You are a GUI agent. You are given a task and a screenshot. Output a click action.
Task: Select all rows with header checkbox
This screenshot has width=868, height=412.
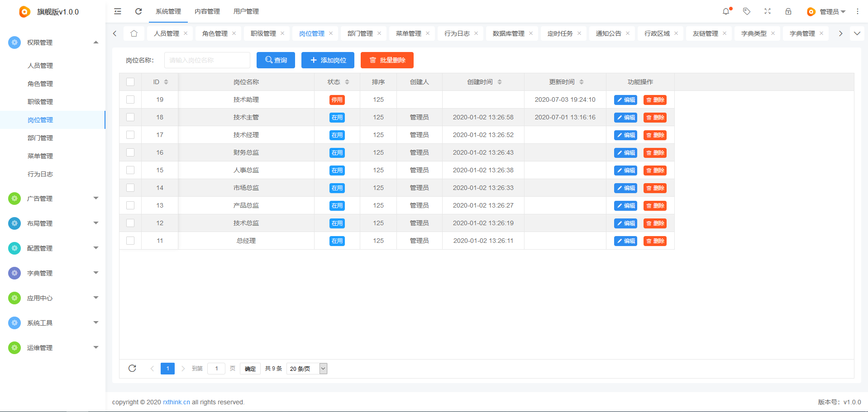130,82
